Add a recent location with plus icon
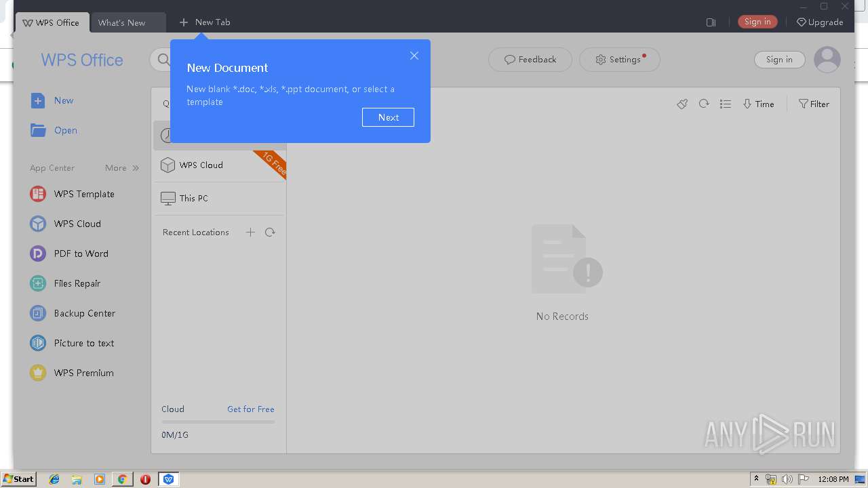Viewport: 868px width, 488px height. (x=250, y=232)
